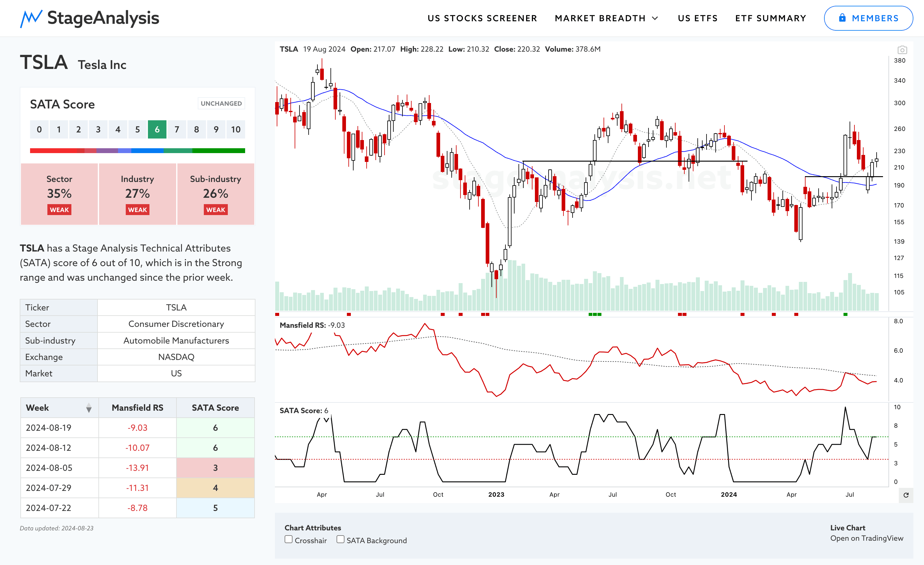Click the Sector 35% Weak tile
924x565 pixels.
click(59, 194)
